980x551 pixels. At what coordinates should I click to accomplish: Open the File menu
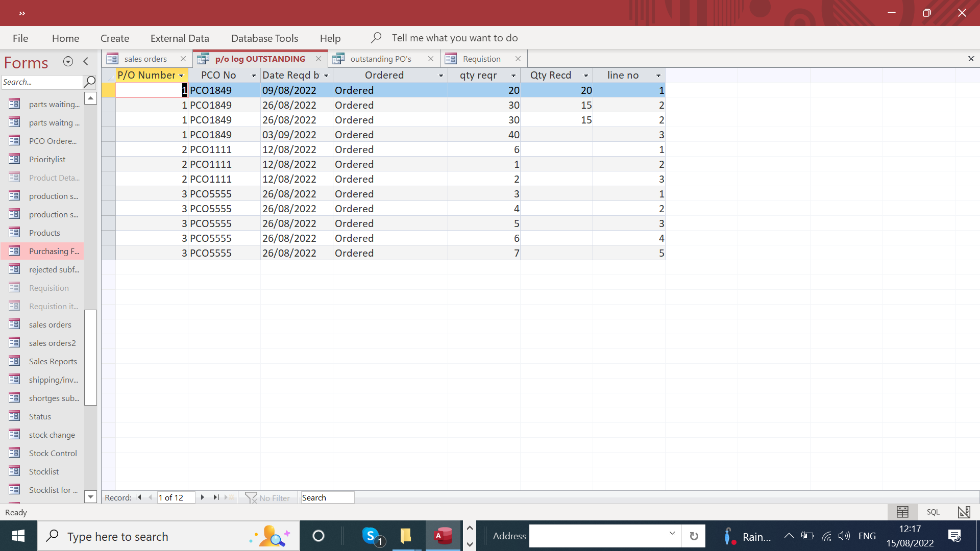pos(20,38)
